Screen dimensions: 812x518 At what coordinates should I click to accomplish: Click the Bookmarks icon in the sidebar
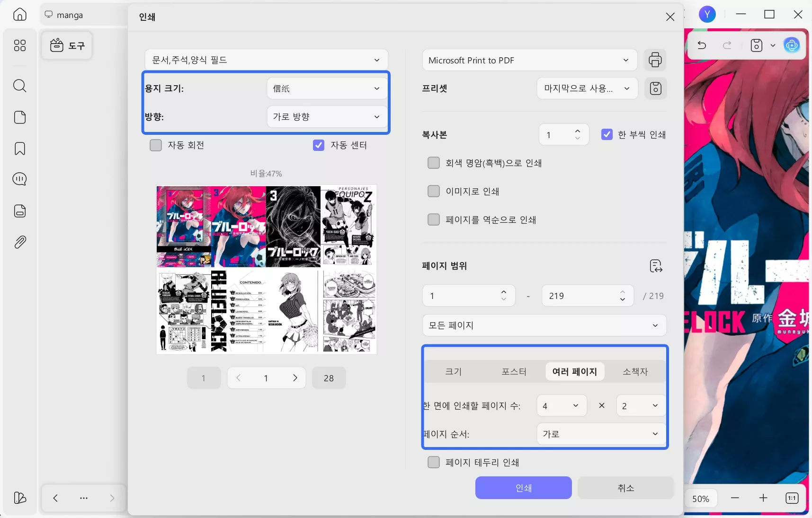point(19,149)
